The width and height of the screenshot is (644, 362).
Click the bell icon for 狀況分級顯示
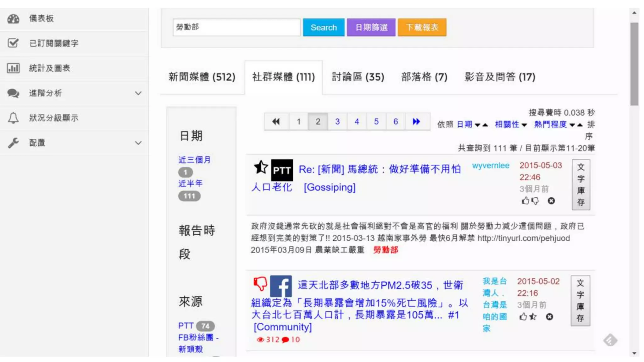[13, 118]
